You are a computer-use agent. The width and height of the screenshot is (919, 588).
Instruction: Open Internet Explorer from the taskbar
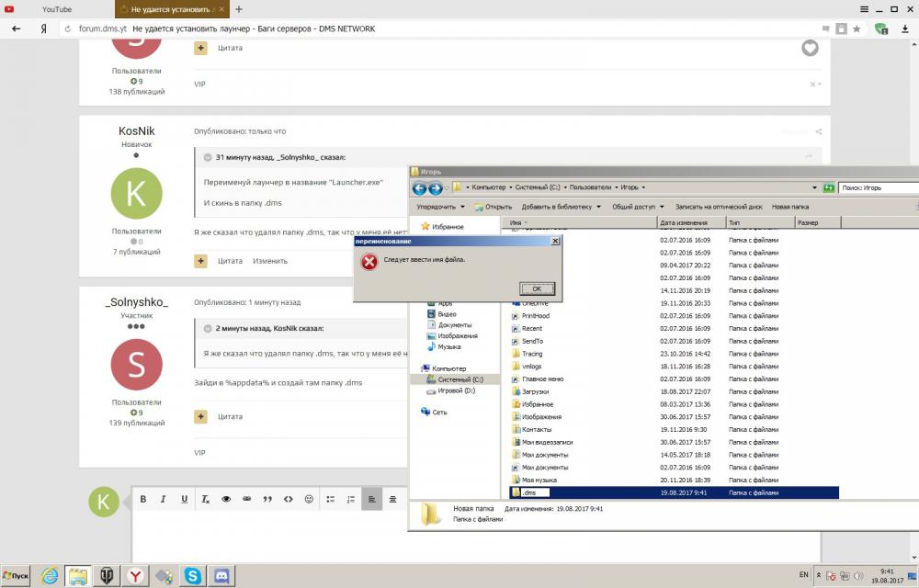(x=50, y=576)
